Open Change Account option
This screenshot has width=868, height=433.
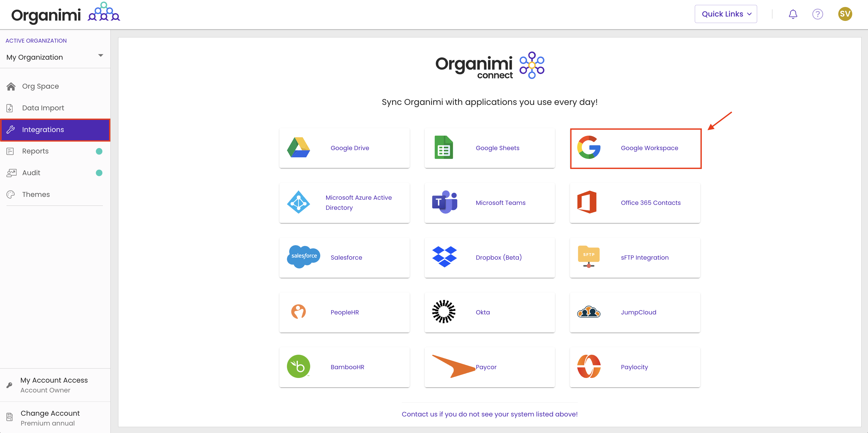(55, 418)
